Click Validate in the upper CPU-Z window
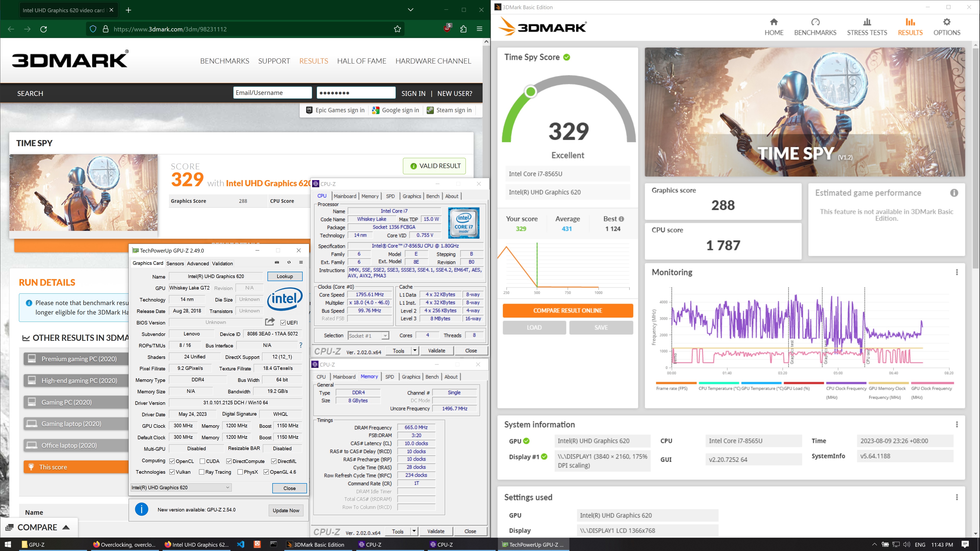Image resolution: width=980 pixels, height=551 pixels. click(x=436, y=350)
